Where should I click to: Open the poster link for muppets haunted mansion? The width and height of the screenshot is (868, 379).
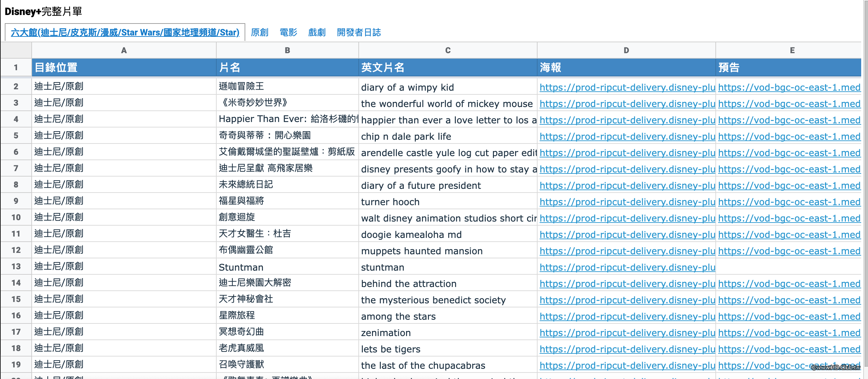click(627, 251)
